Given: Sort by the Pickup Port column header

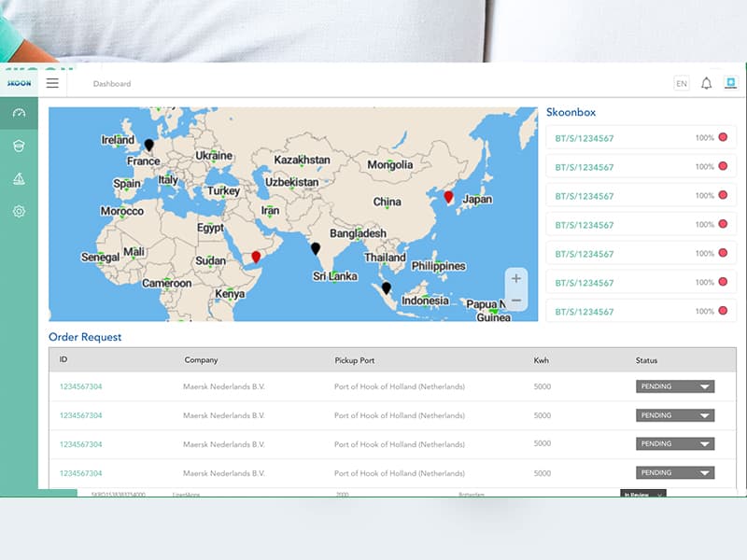Looking at the screenshot, I should click(x=355, y=360).
